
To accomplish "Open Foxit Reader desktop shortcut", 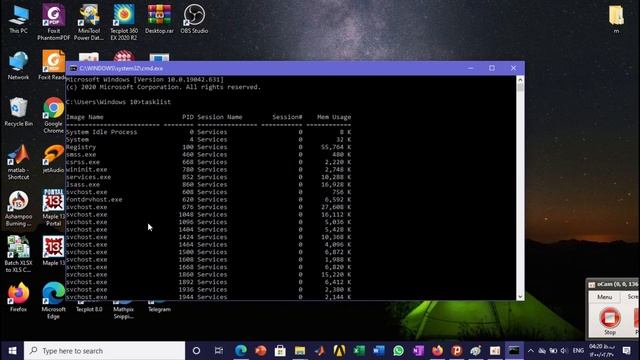I will pos(53,65).
